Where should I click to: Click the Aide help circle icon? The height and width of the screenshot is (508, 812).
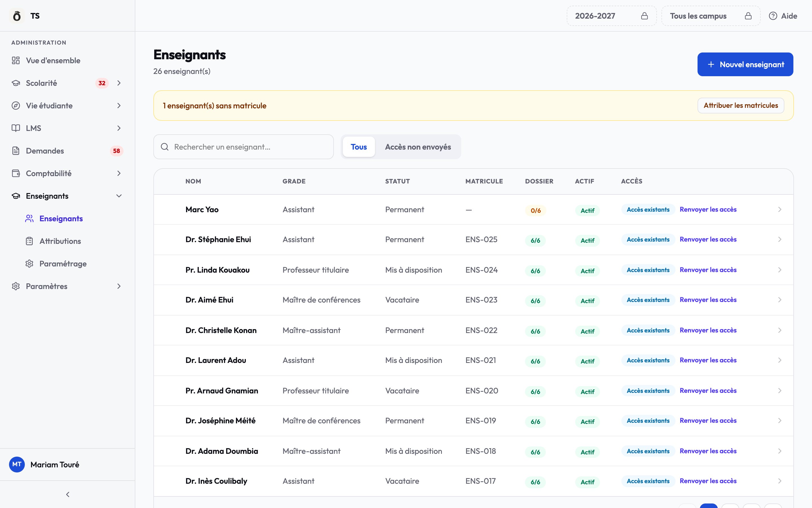coord(773,16)
